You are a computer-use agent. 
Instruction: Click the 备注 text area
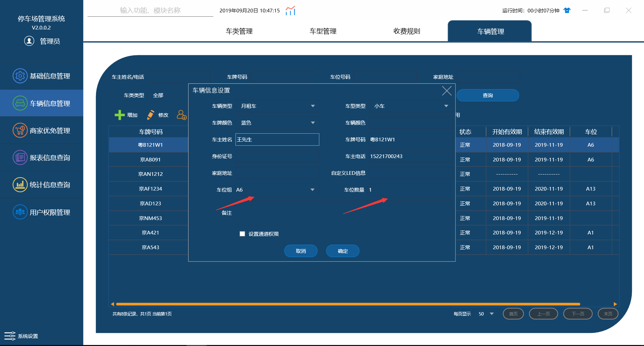[344, 213]
